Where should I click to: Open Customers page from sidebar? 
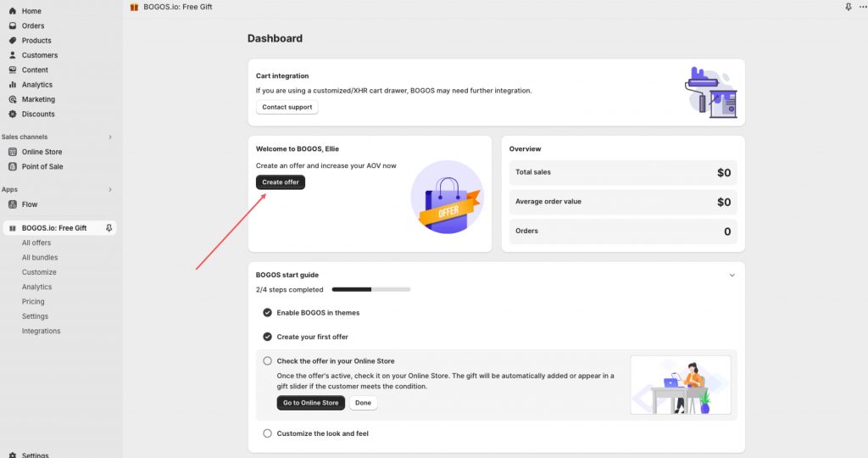click(x=39, y=55)
